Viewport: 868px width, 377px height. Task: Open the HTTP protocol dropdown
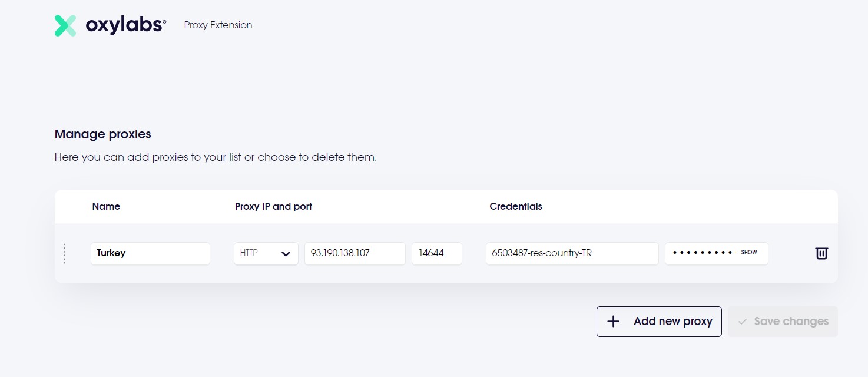pyautogui.click(x=266, y=253)
